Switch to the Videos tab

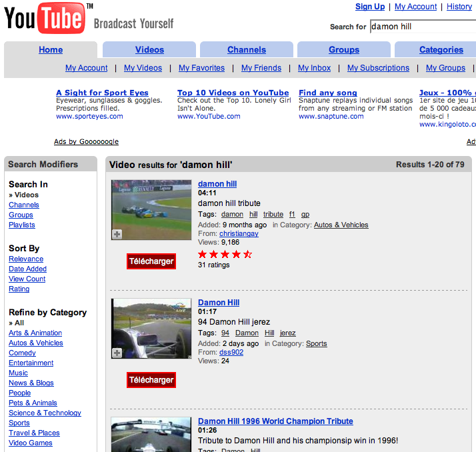click(149, 50)
